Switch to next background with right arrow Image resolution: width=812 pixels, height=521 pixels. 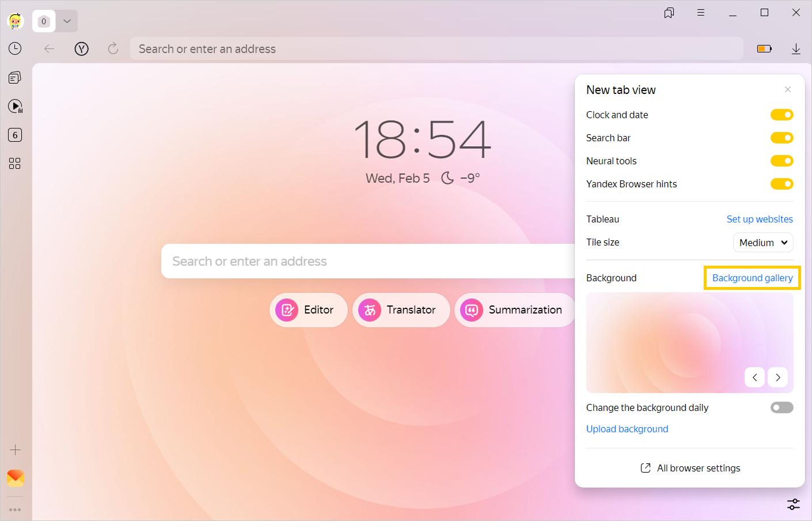pos(777,377)
